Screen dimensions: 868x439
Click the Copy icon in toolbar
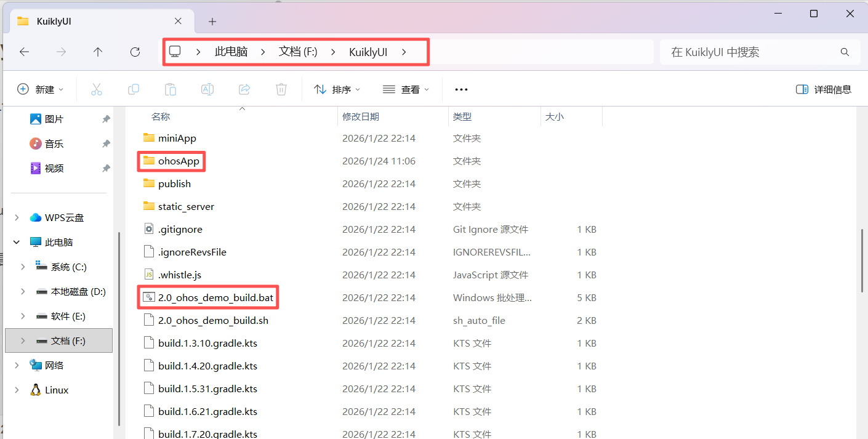point(134,89)
